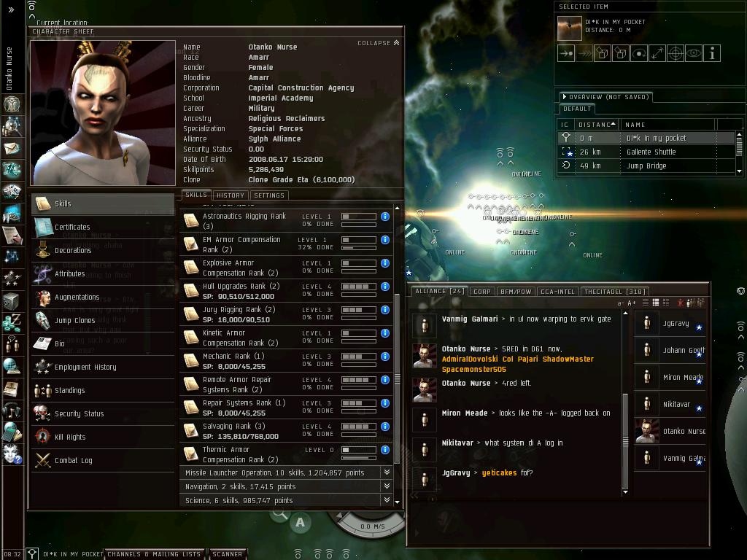This screenshot has height=560, width=747.
Task: Click the chat messages scrollbar handle
Action: (x=625, y=441)
